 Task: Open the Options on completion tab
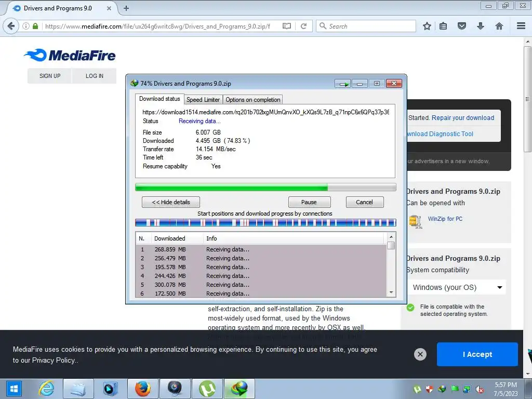click(x=253, y=100)
